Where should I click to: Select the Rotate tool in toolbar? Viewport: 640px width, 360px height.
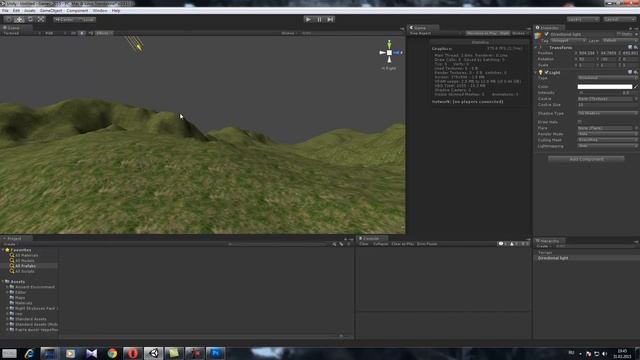(x=30, y=19)
